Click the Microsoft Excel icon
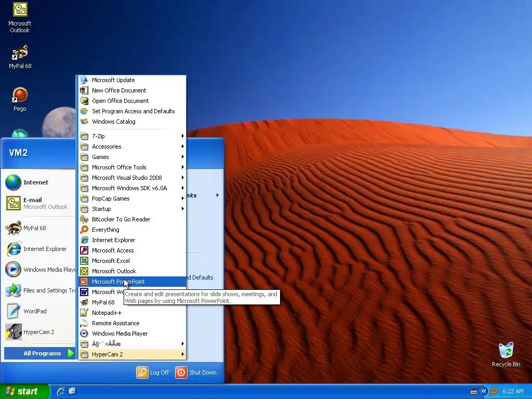 pyautogui.click(x=84, y=261)
